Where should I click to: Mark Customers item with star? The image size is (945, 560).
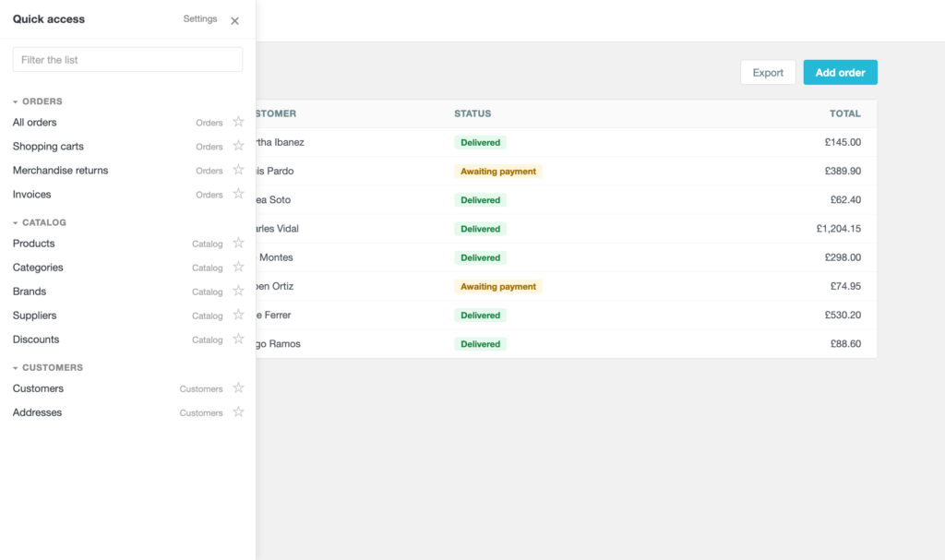click(239, 388)
